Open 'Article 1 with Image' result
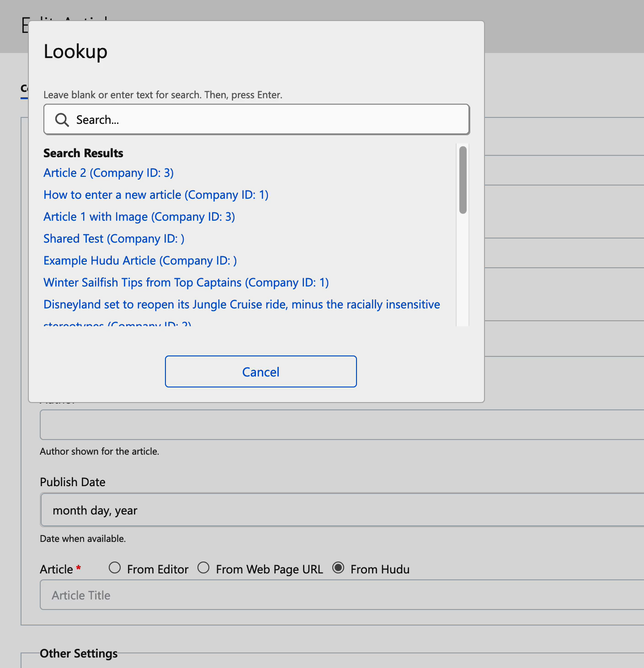Image resolution: width=644 pixels, height=668 pixels. click(x=139, y=217)
